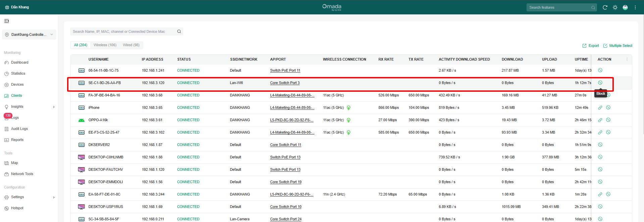Go to the Devices page
This screenshot has height=222, width=644.
[17, 84]
